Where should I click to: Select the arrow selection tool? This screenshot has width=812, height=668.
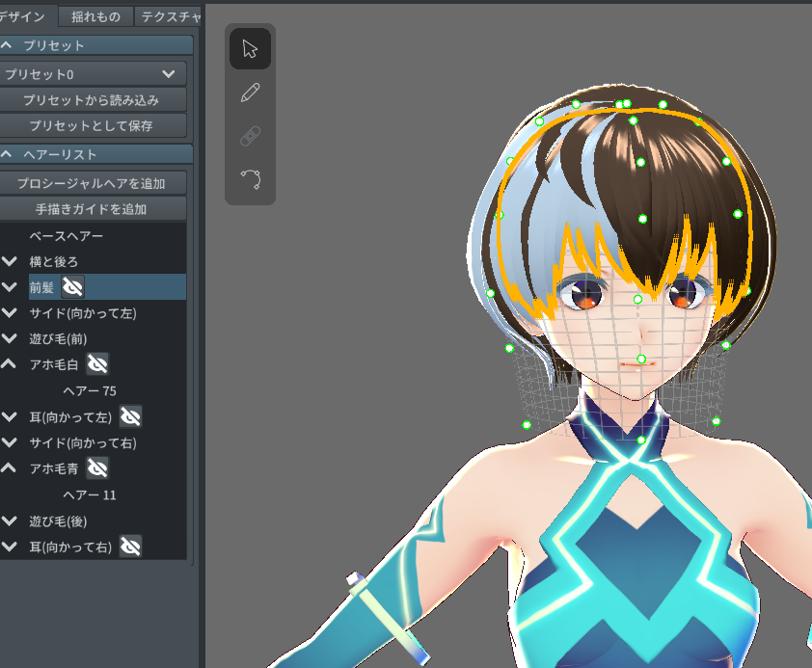tap(250, 49)
